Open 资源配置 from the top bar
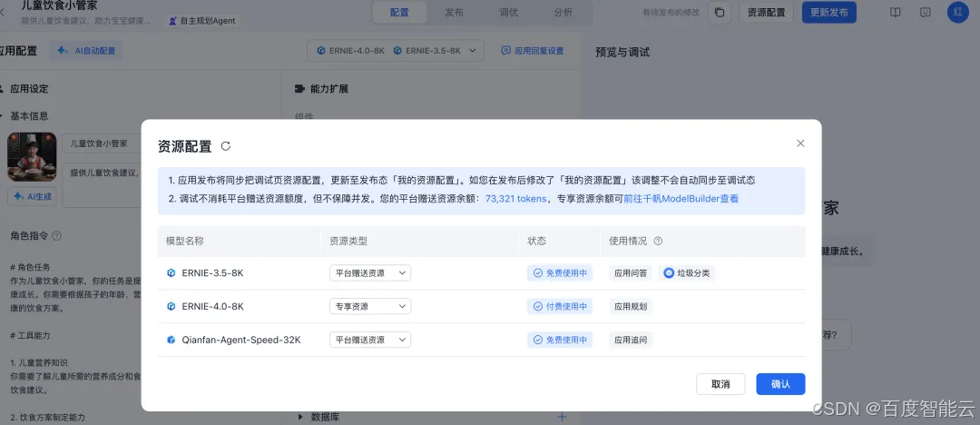 coord(766,13)
